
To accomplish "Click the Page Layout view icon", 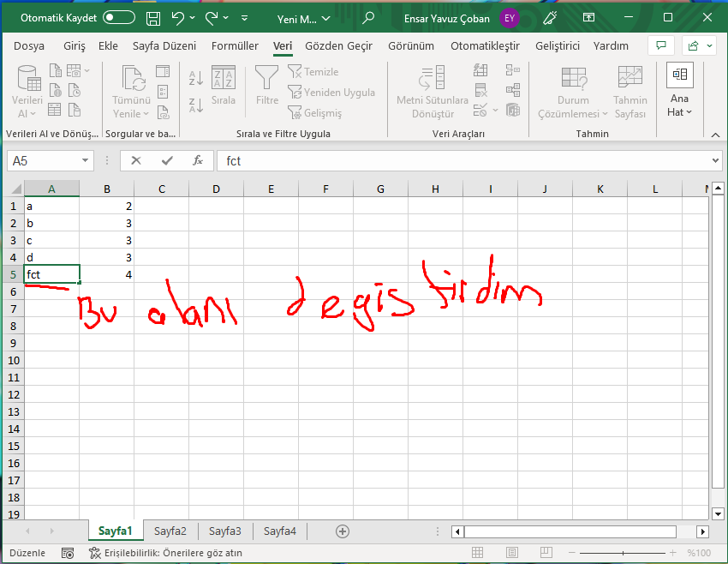I will pyautogui.click(x=511, y=553).
